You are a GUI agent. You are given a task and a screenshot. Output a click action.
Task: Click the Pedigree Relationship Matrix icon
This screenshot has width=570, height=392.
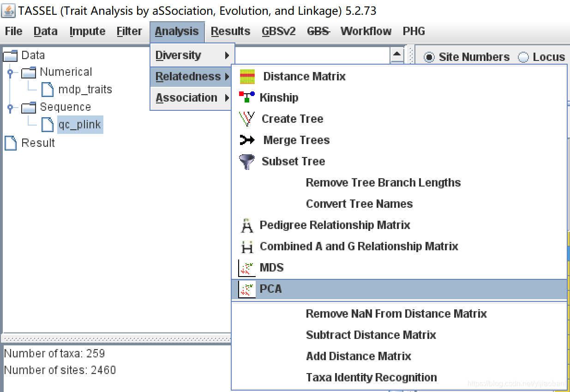247,225
